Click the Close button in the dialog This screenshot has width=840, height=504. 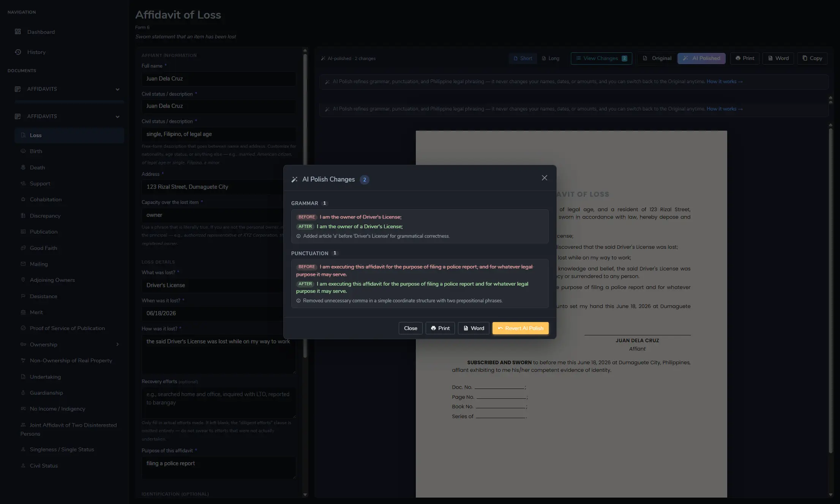411,328
